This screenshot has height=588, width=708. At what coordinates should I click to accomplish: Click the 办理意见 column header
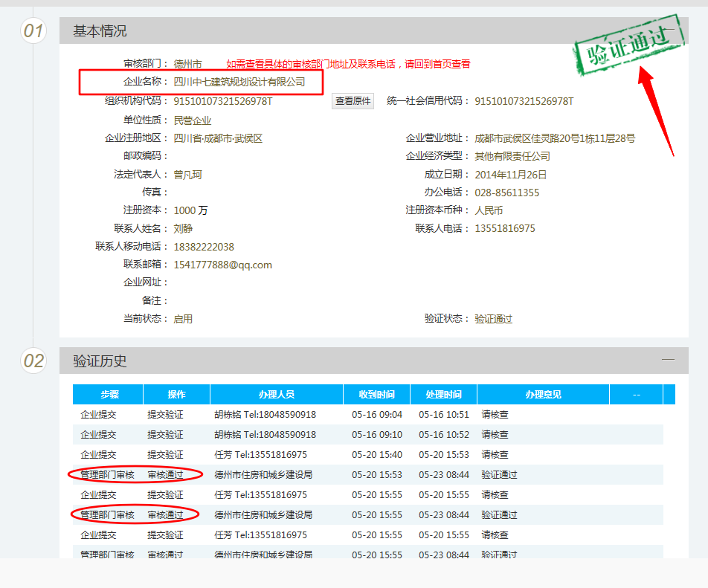[543, 395]
